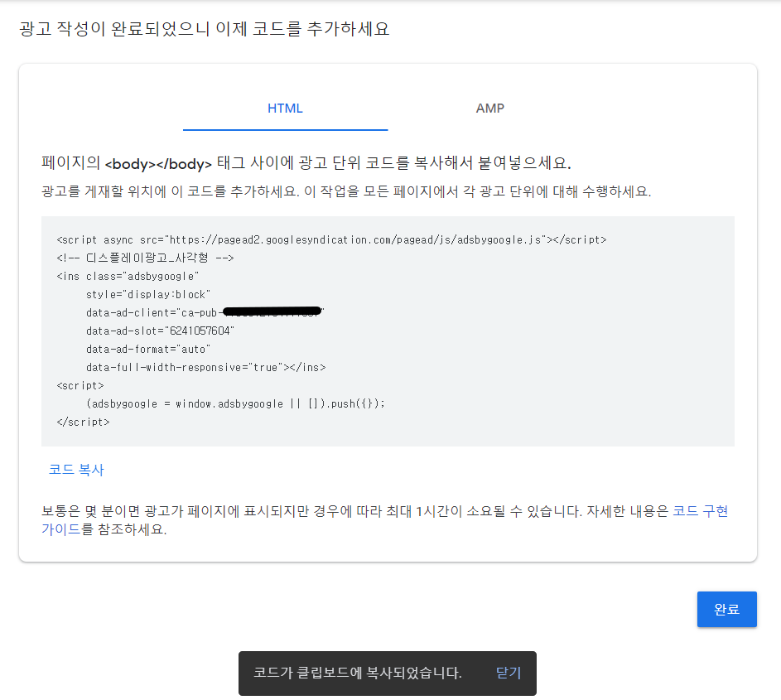Click the 코드 복사 link
The image size is (781, 700).
coord(76,470)
